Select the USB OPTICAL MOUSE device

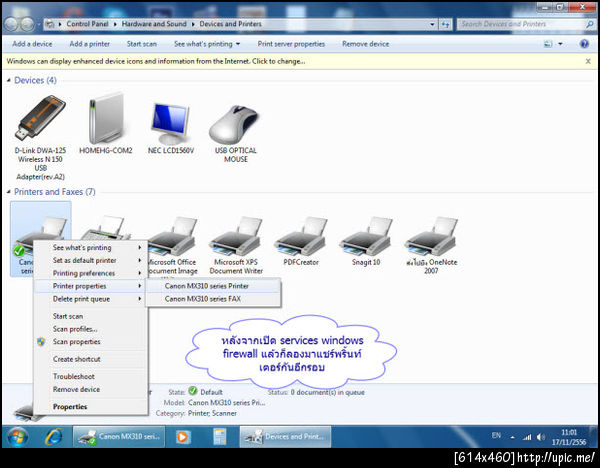point(235,132)
